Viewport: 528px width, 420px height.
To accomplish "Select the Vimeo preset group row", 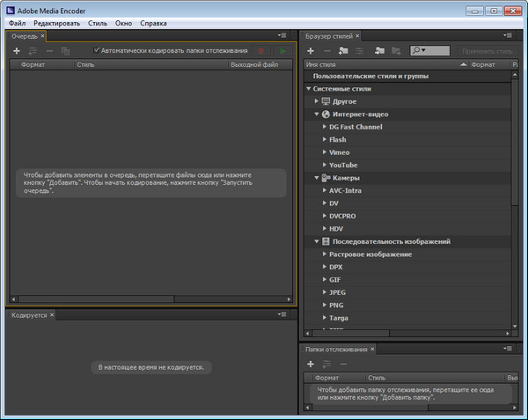I will [x=339, y=152].
